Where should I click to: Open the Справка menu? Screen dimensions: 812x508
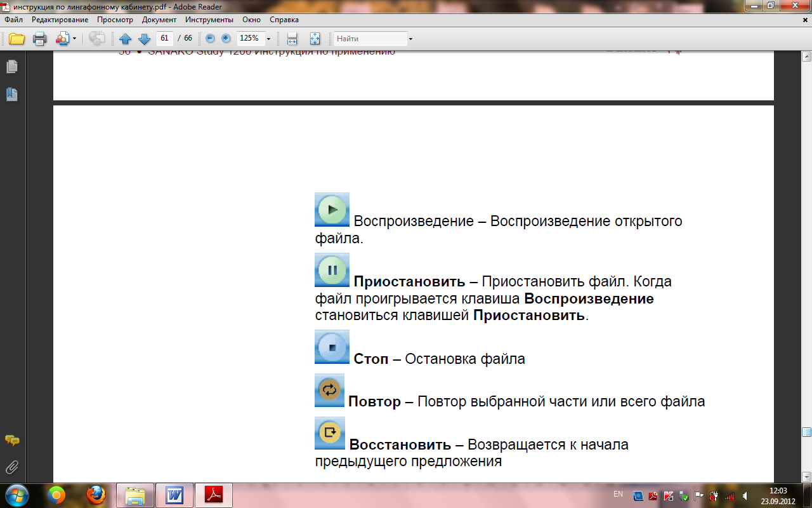point(284,20)
